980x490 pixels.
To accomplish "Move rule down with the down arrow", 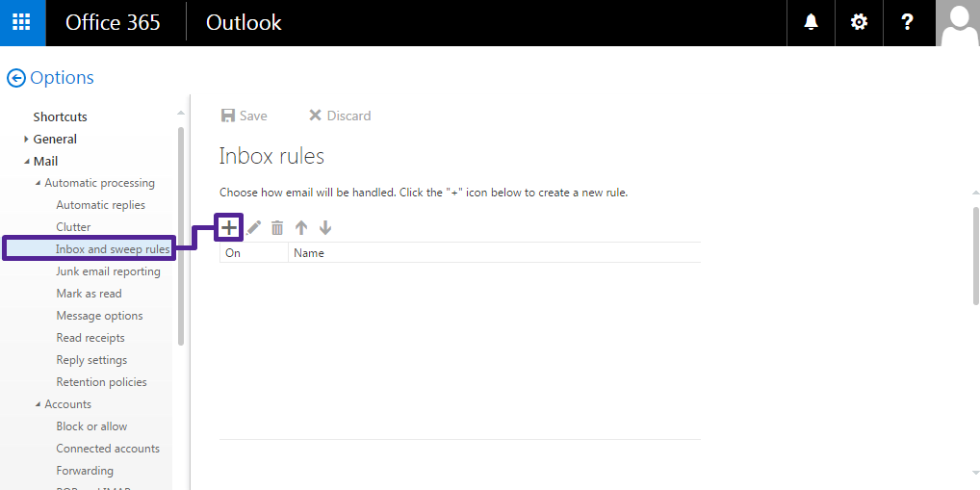I will pyautogui.click(x=325, y=227).
